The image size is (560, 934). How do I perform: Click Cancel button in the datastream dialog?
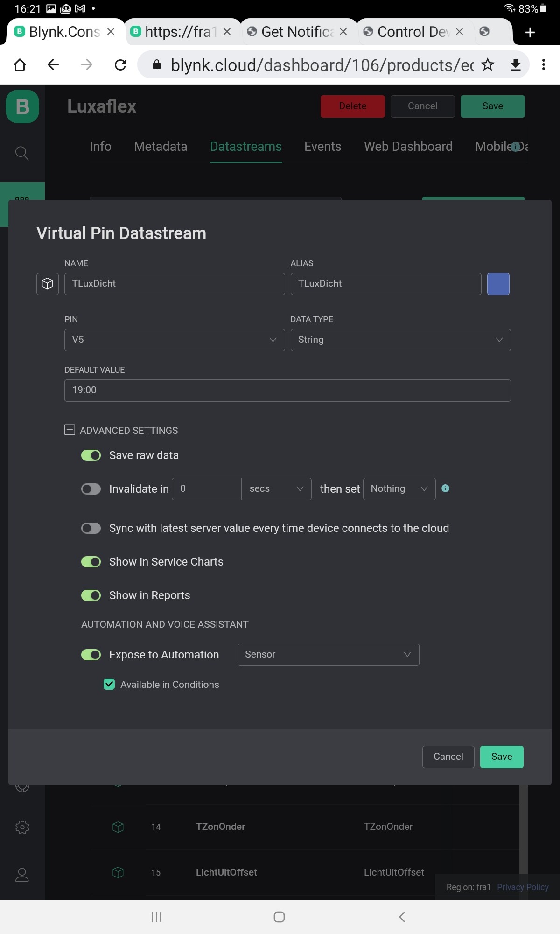tap(448, 757)
